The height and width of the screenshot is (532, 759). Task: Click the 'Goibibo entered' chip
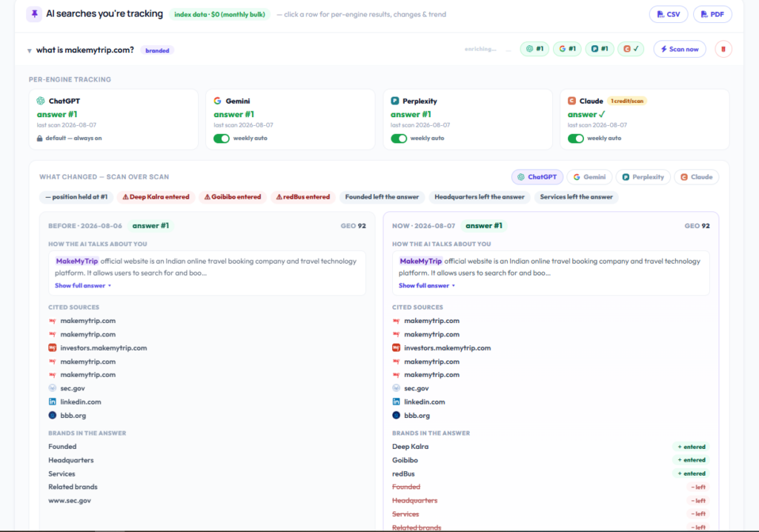(232, 197)
